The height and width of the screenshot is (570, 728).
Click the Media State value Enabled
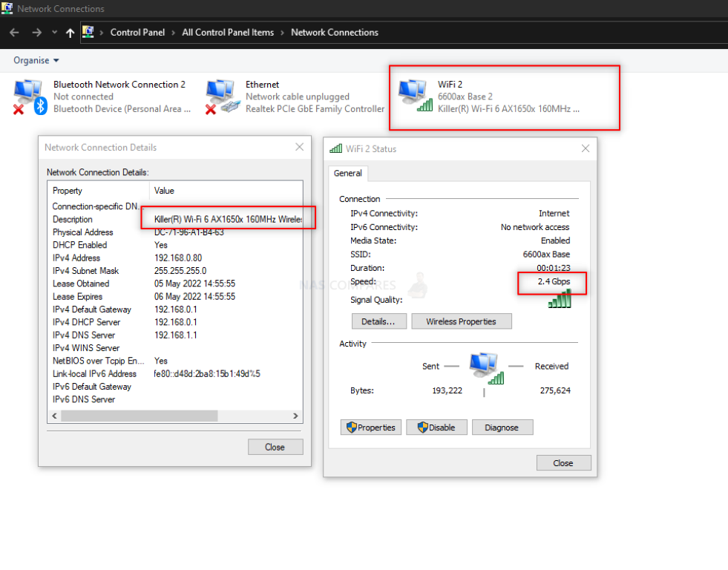[x=555, y=240]
